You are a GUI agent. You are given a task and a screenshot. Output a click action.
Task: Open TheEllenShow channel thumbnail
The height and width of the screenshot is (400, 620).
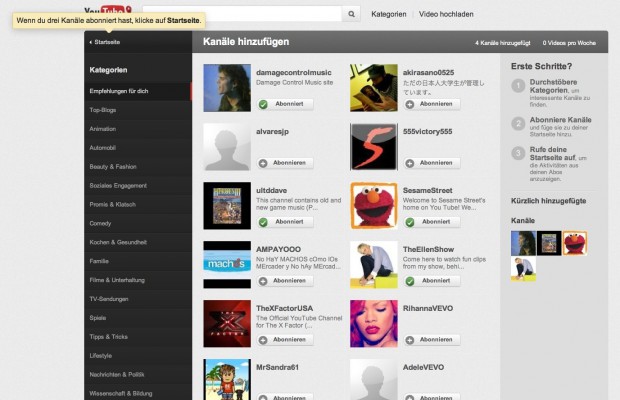374,264
